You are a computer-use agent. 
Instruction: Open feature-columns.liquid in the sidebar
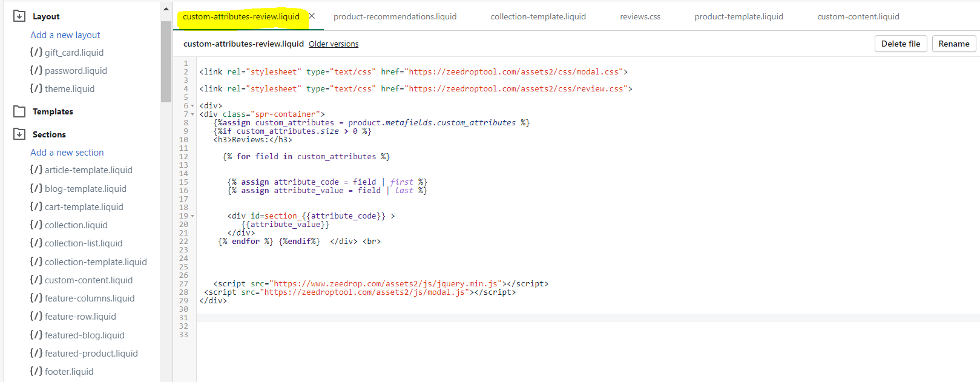coord(90,298)
